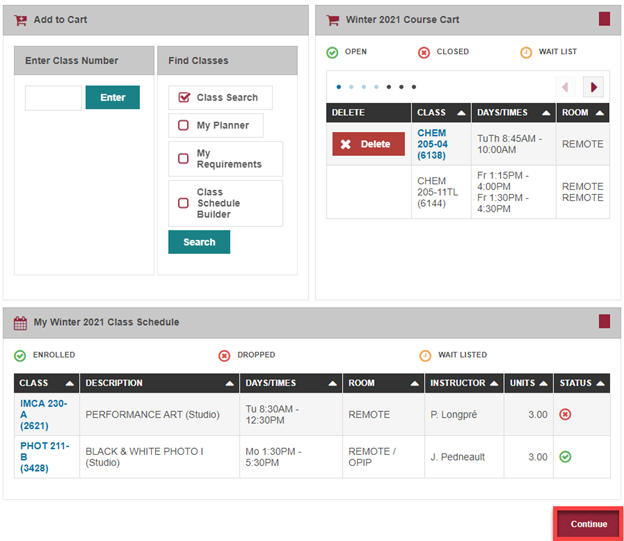
Task: Click the Tu 8:30AM - 12:30PM cell
Action: 291,414
